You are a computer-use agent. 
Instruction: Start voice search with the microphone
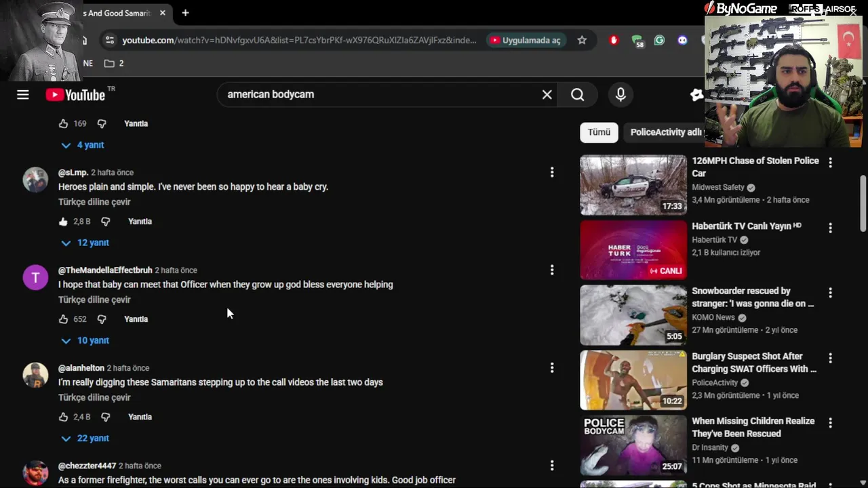[620, 95]
